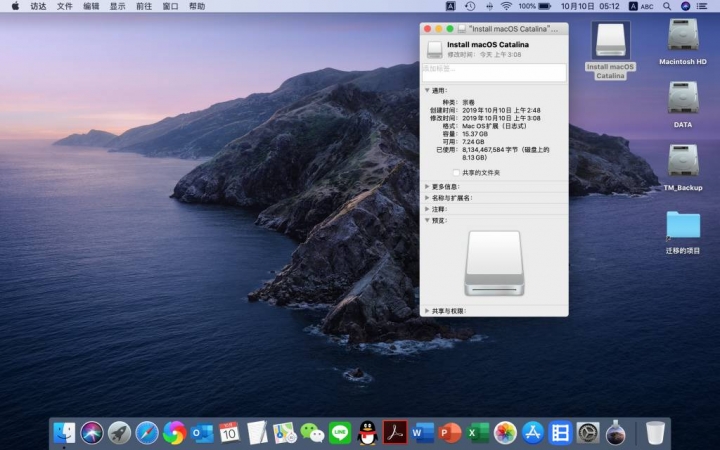Open Notification Center list icon
This screenshot has height=450, width=720.
pyautogui.click(x=702, y=6)
